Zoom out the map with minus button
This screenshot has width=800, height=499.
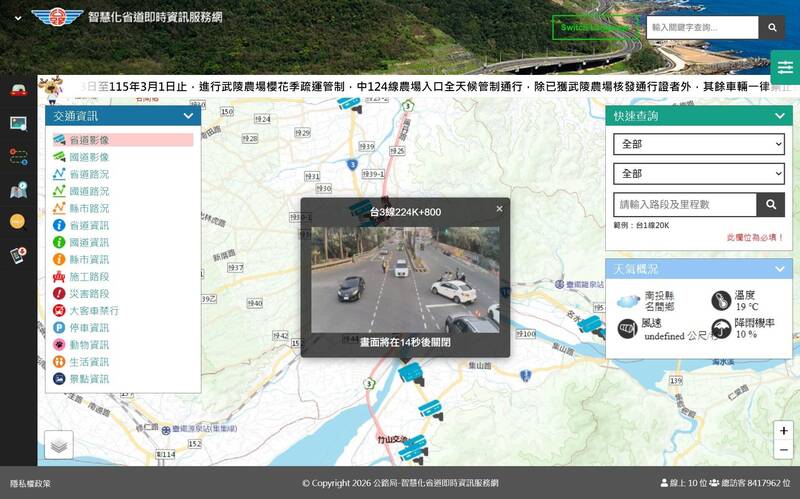[x=784, y=450]
